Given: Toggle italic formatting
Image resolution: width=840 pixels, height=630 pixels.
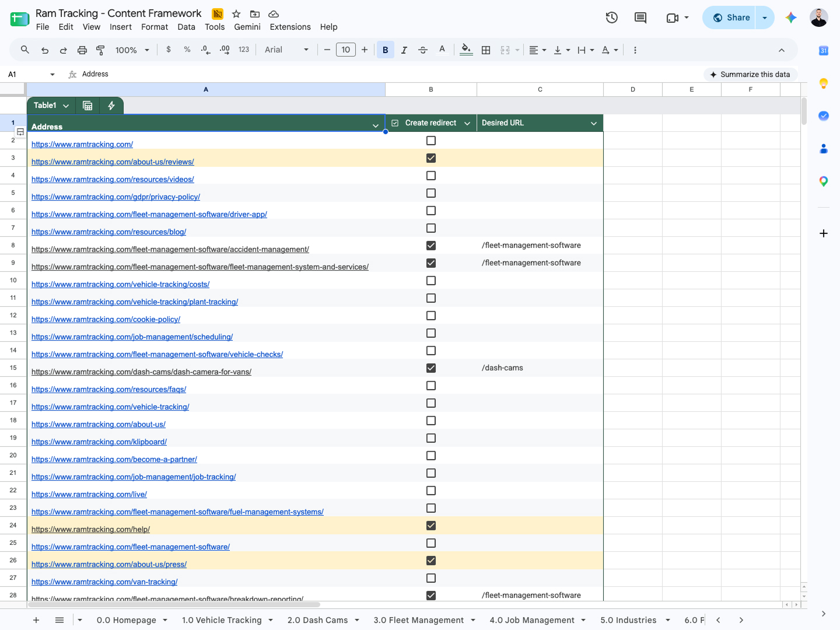Looking at the screenshot, I should pos(404,50).
